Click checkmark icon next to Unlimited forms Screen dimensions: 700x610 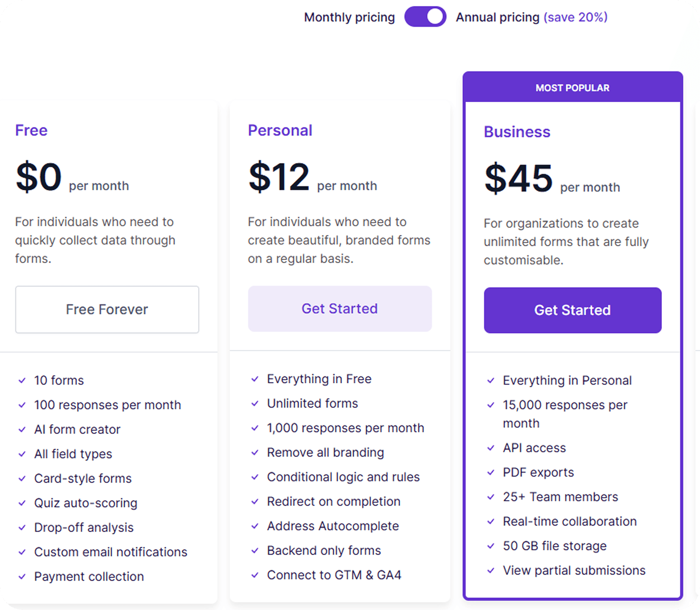pos(255,404)
